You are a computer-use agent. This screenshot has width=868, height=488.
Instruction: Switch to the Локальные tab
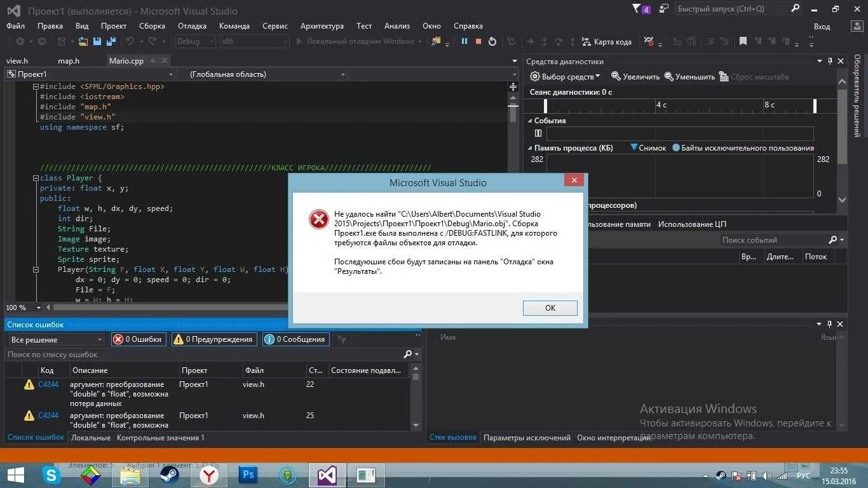point(91,438)
